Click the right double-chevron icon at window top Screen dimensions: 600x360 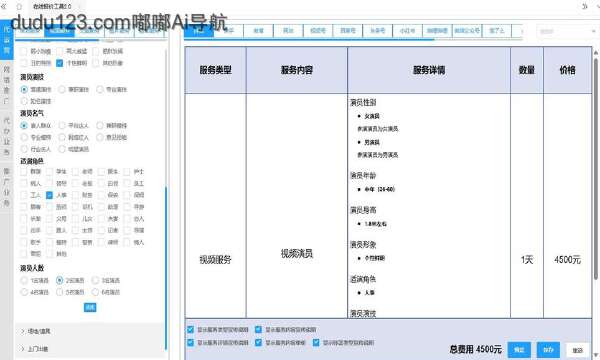[x=585, y=7]
